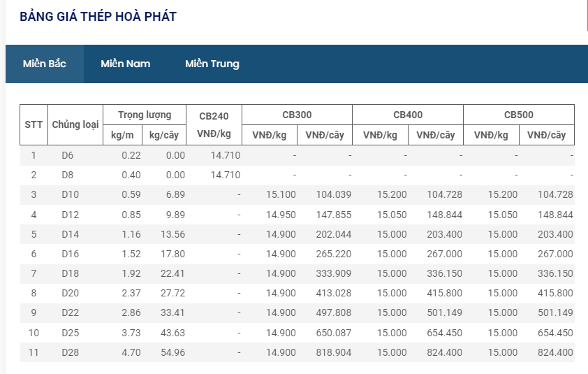Click the 1.16 kg/m value
The height and width of the screenshot is (374, 588).
pyautogui.click(x=131, y=234)
